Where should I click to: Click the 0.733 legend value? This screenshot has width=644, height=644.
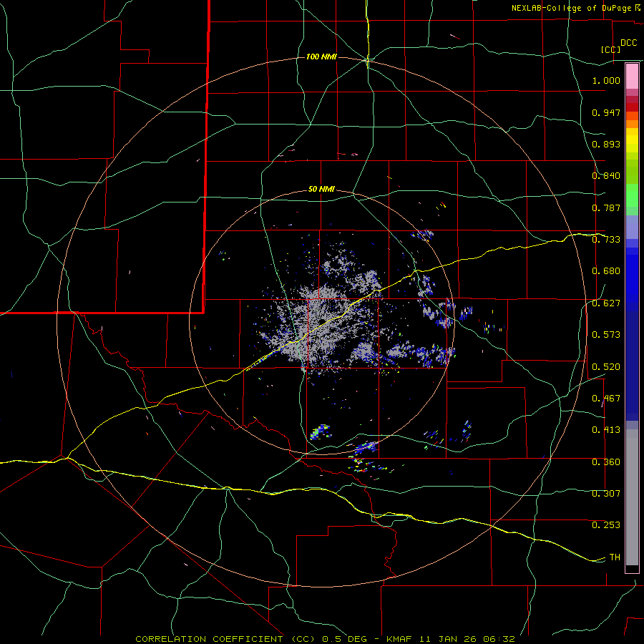click(606, 240)
